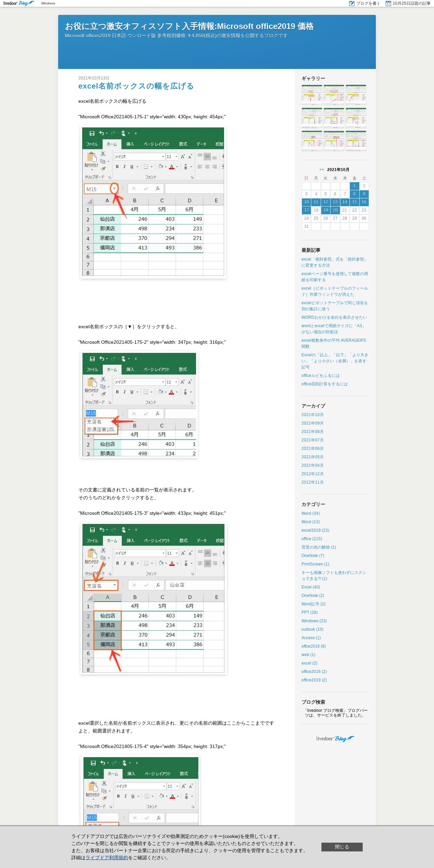The height and width of the screenshot is (868, 434).
Task: Click the ブログを書く pencil icon
Action: point(352,3)
